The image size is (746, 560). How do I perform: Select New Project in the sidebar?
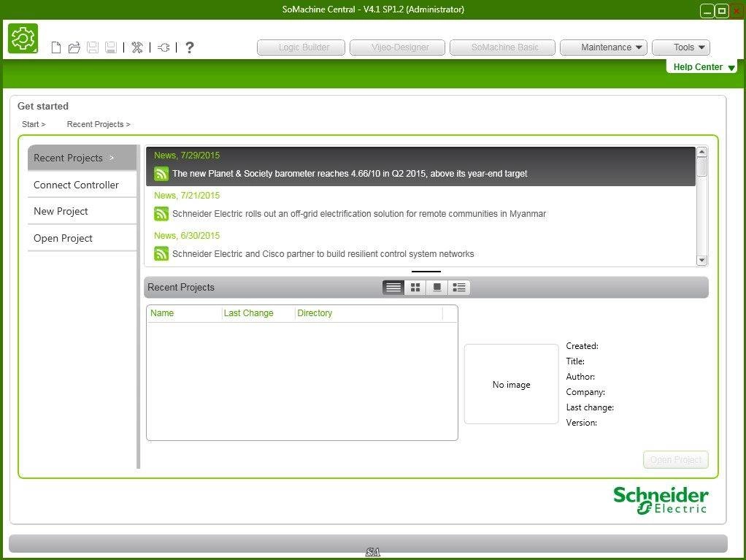pyautogui.click(x=82, y=211)
